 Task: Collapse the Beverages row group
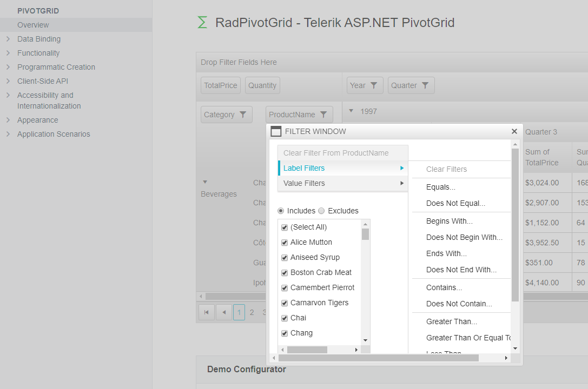pos(205,182)
